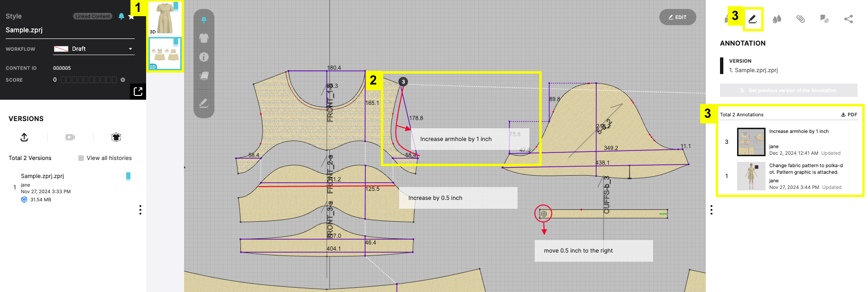868x292 pixels.
Task: Click the CUFFS-b_3 pattern piece label
Action: [x=606, y=195]
